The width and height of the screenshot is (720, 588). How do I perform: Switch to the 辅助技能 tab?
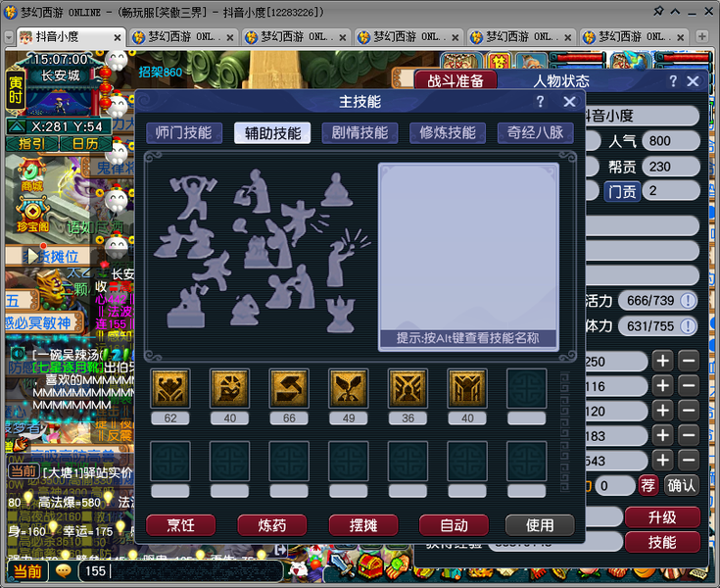pos(272,132)
